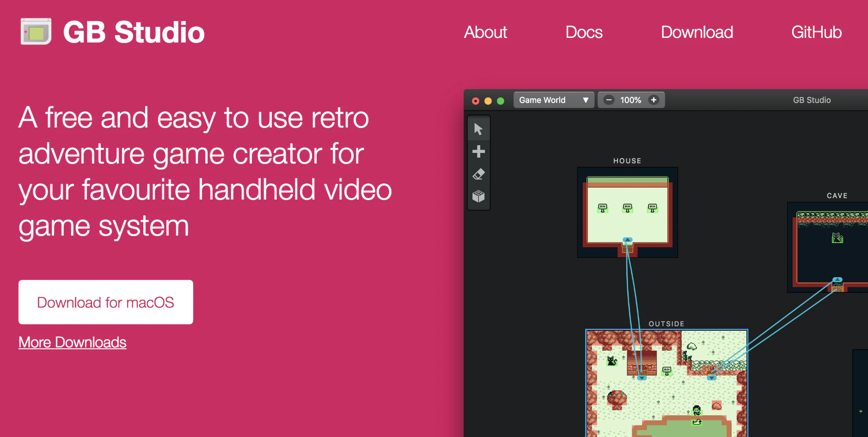Screen dimensions: 868x437
Task: Click the house door trigger in OUTSIDE
Action: click(x=642, y=377)
